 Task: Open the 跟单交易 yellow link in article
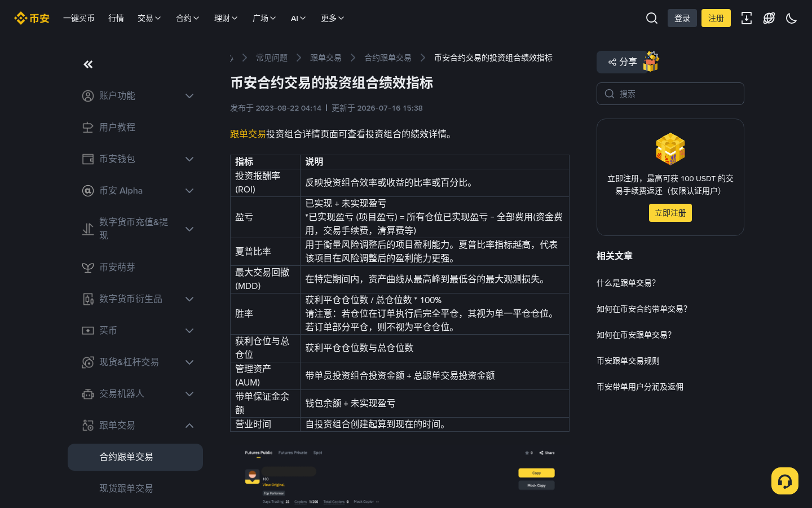248,134
